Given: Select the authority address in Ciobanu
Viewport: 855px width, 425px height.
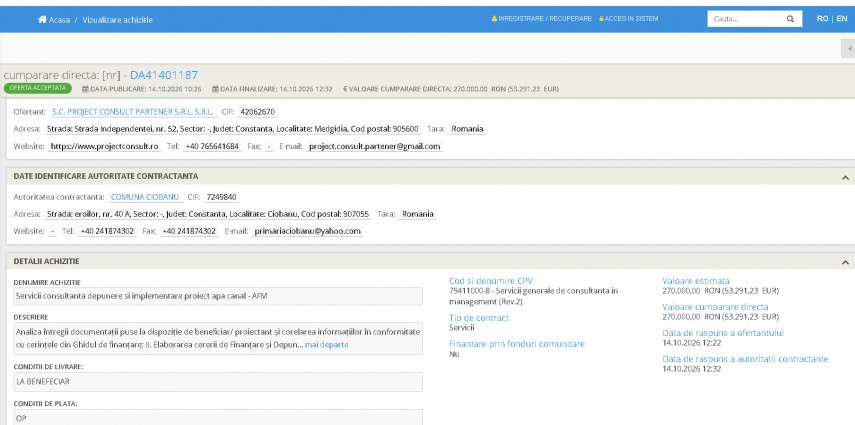Looking at the screenshot, I should pyautogui.click(x=208, y=214).
